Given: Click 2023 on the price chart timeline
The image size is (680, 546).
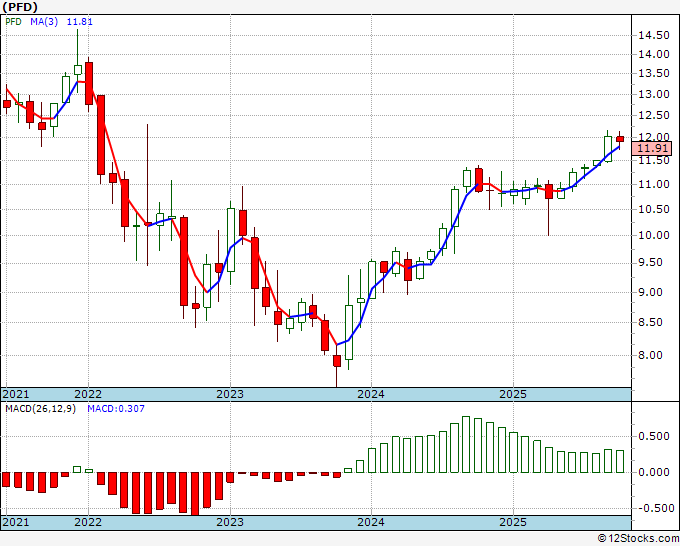Looking at the screenshot, I should [230, 394].
